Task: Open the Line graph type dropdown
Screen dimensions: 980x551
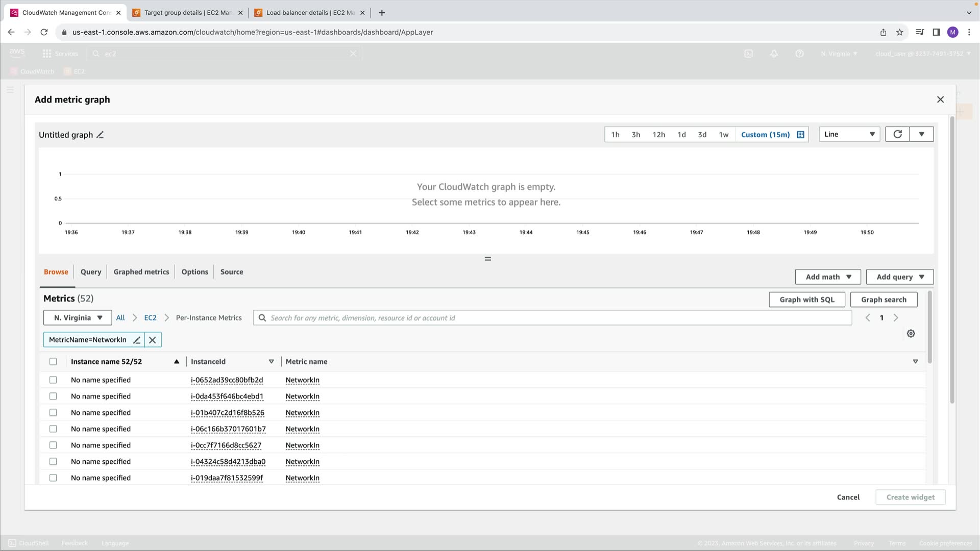Action: (x=849, y=134)
